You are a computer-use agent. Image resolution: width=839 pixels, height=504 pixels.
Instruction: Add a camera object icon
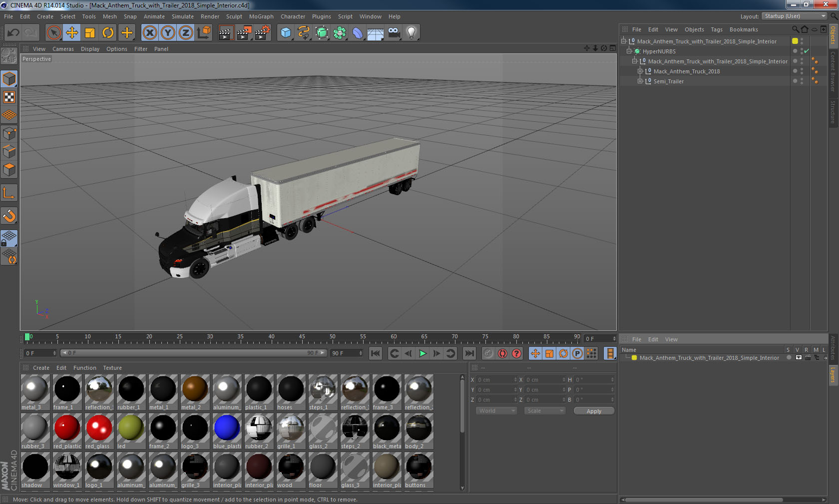coord(394,33)
